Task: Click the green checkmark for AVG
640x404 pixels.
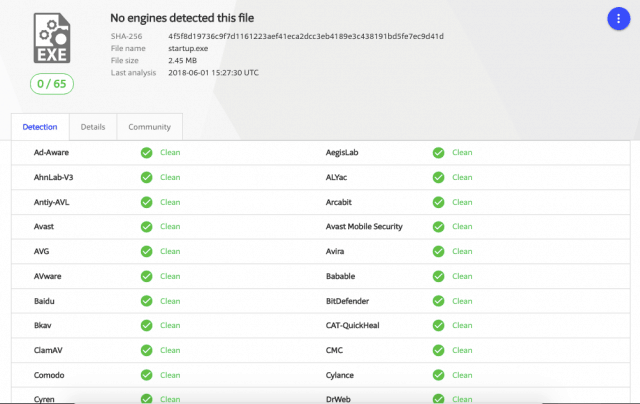Action: [147, 251]
